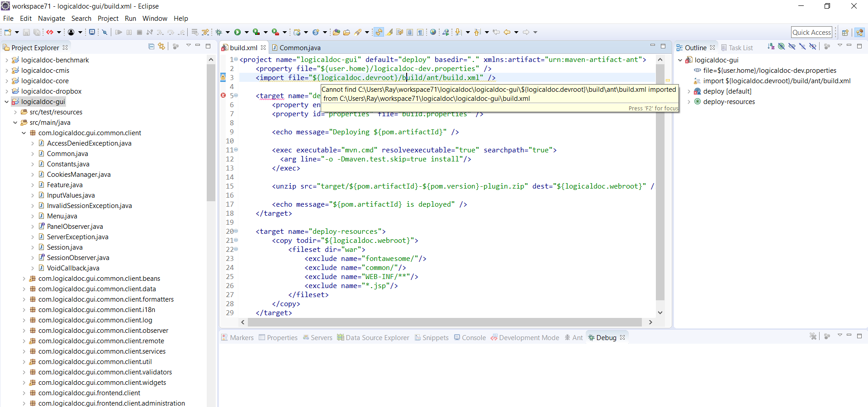Click the Remove All Terminated icon in Debug view
Screen dimensions: 868x407
click(813, 336)
